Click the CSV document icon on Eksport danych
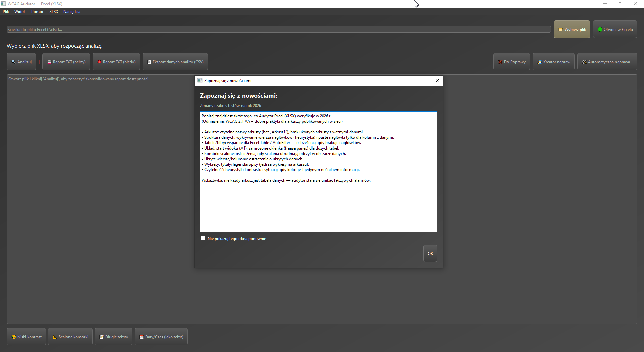This screenshot has width=644, height=352. tap(150, 62)
